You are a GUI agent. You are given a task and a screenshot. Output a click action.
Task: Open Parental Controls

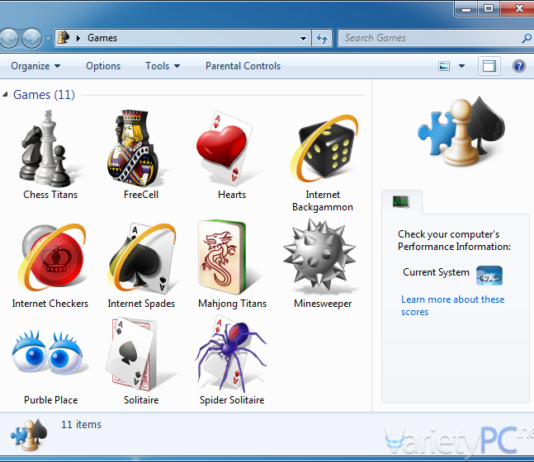coord(243,66)
